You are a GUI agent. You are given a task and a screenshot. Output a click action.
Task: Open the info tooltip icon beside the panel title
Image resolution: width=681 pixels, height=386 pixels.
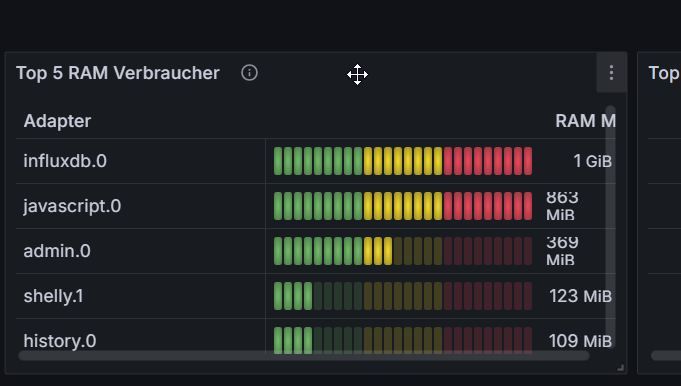click(x=249, y=73)
